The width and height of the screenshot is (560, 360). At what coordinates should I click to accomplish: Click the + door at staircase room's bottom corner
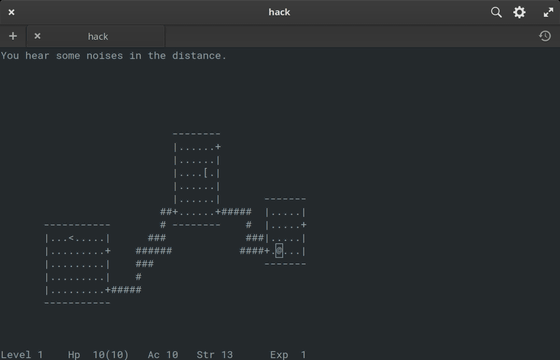108,290
